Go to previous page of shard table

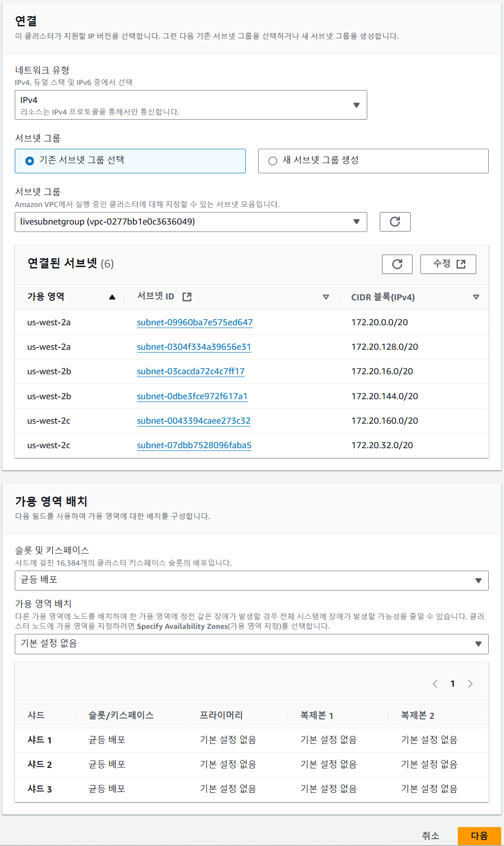tap(435, 684)
